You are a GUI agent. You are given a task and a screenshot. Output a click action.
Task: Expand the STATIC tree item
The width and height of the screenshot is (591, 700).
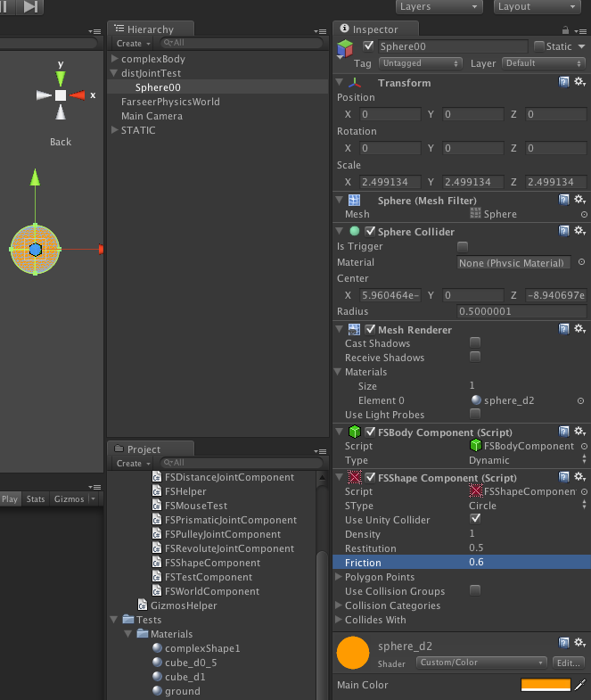click(114, 130)
